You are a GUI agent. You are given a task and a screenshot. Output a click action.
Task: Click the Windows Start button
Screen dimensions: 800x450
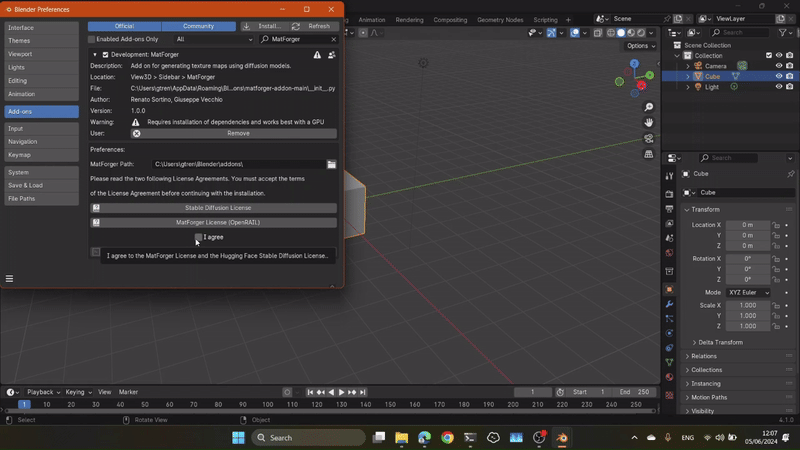point(238,438)
